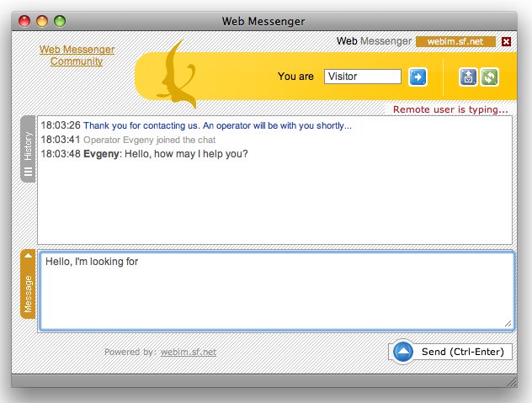Click the red X close chat icon

tap(505, 41)
